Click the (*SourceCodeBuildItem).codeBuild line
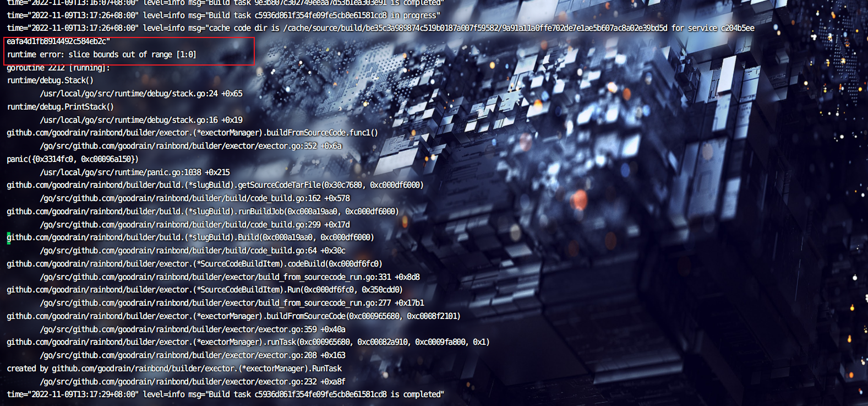Image resolution: width=868 pixels, height=406 pixels. pyautogui.click(x=194, y=264)
